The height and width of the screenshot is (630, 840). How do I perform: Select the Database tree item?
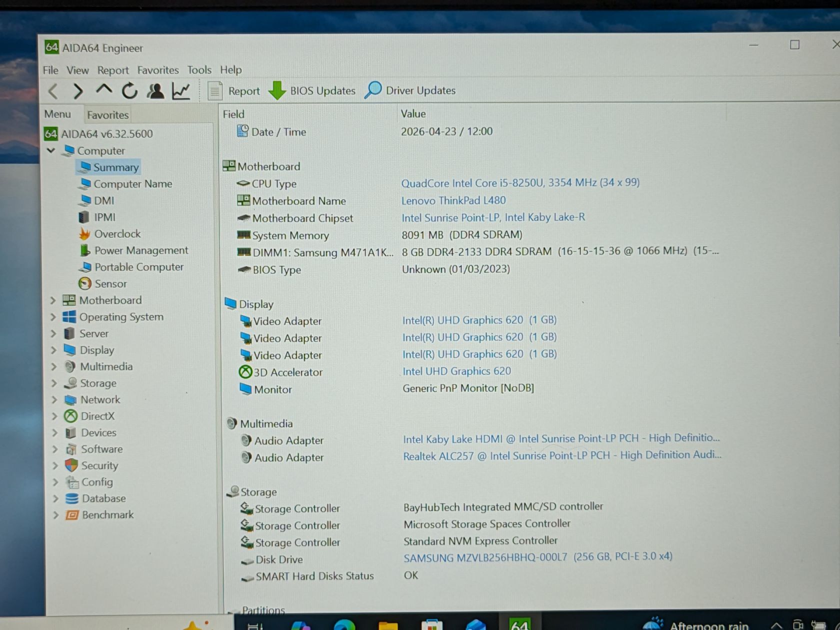(x=95, y=498)
